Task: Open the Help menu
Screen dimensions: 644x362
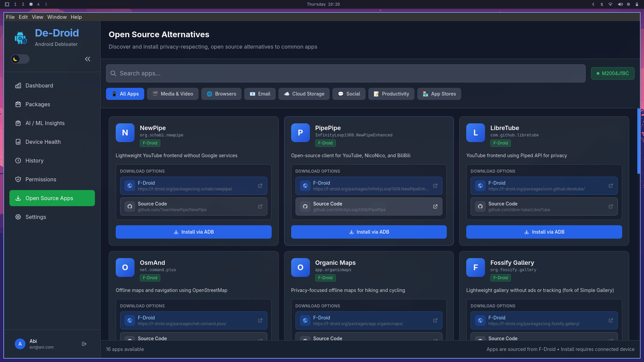Action: pos(76,17)
